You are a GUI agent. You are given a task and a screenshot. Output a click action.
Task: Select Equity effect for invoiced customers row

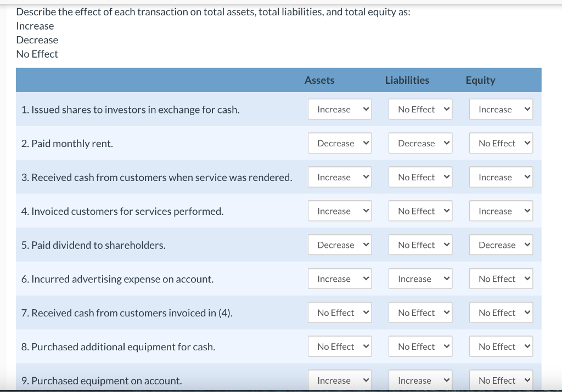tap(501, 211)
